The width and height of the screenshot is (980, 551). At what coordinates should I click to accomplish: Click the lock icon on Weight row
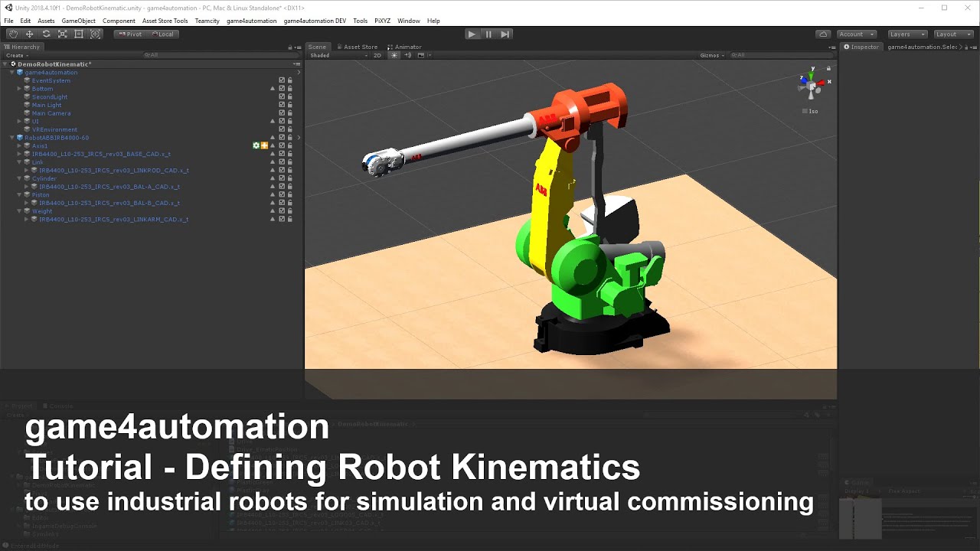click(x=289, y=211)
